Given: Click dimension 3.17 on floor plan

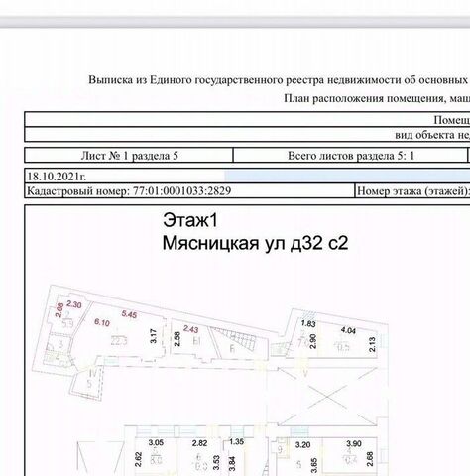Looking at the screenshot, I should pos(153,336).
